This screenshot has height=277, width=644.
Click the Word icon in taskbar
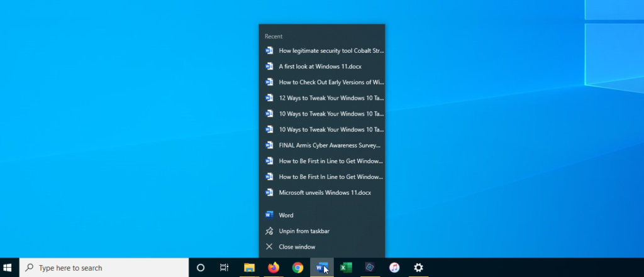tap(321, 268)
